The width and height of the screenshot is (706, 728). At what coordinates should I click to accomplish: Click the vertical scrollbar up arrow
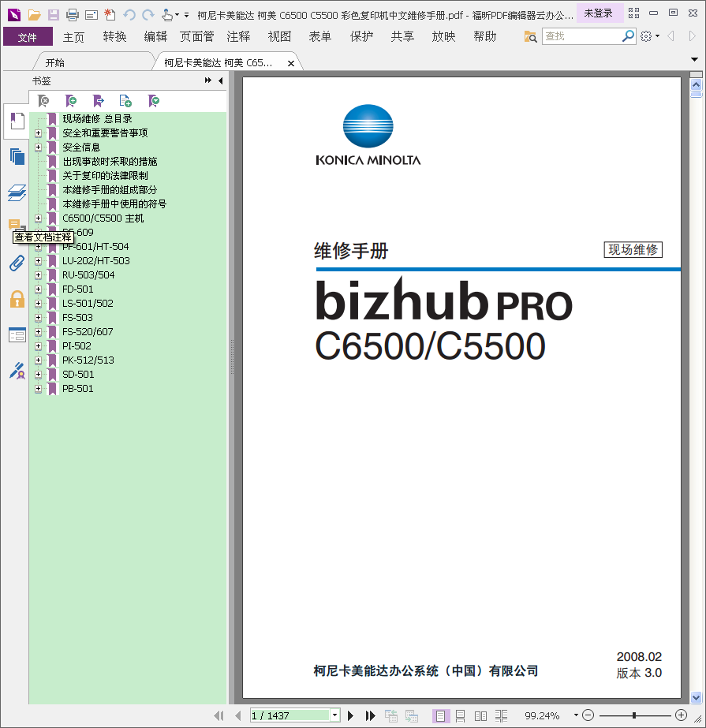(x=696, y=85)
